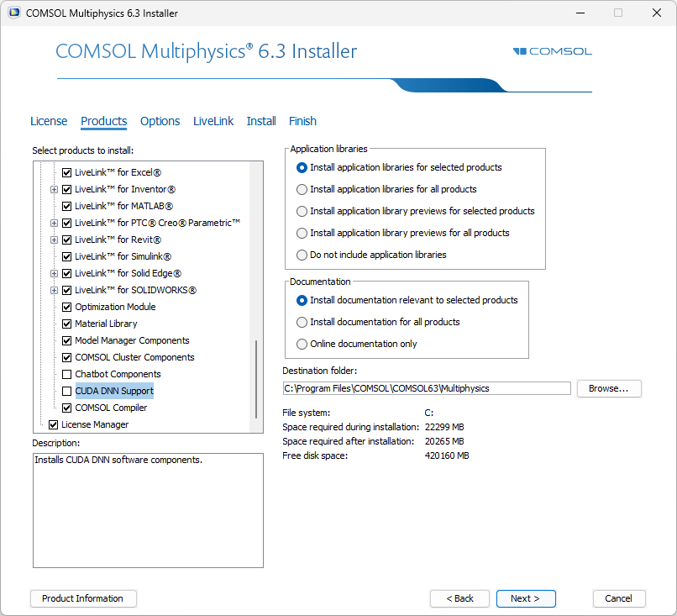Toggle LiveLink for SOLIDWORKS checkbox
Viewport: 677px width, 616px height.
click(66, 291)
